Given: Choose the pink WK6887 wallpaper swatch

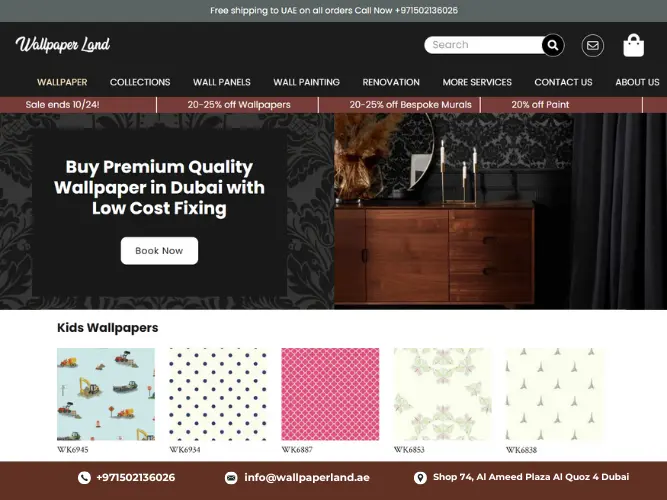Looking at the screenshot, I should pyautogui.click(x=330, y=394).
